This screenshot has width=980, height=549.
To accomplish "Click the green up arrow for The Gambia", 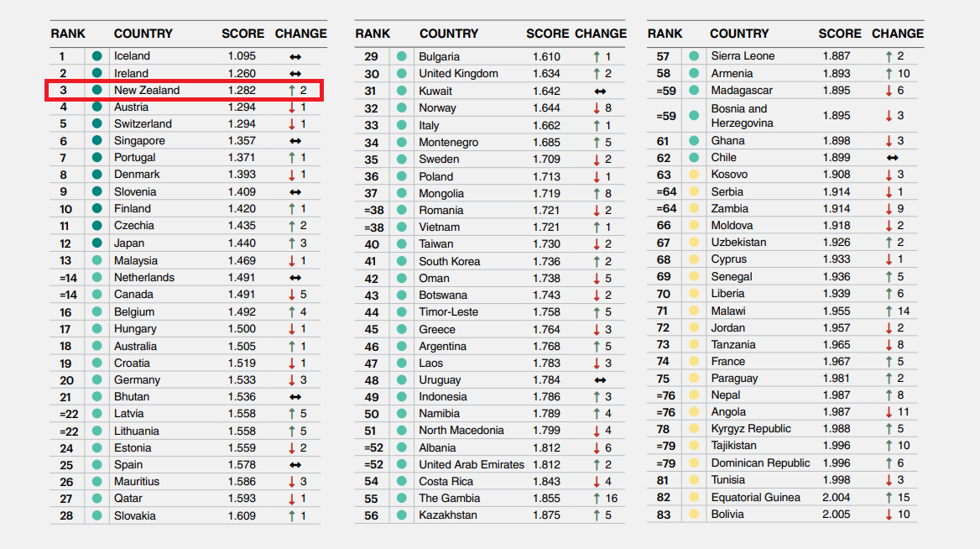I will pos(594,499).
